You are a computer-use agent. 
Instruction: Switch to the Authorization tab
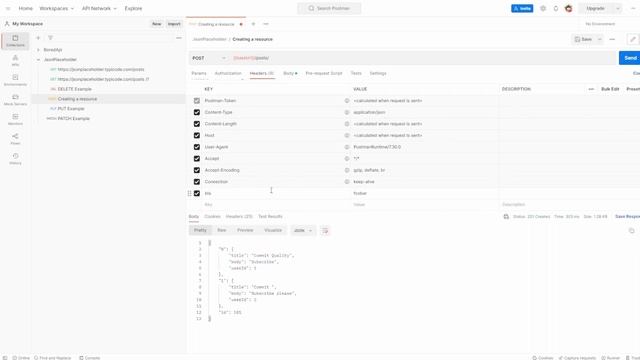228,73
